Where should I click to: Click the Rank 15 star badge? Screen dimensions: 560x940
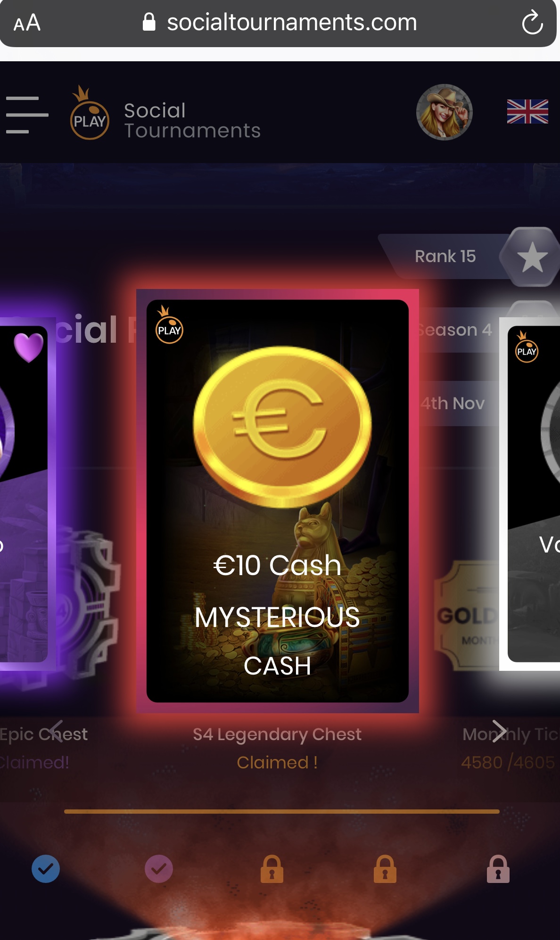point(531,257)
